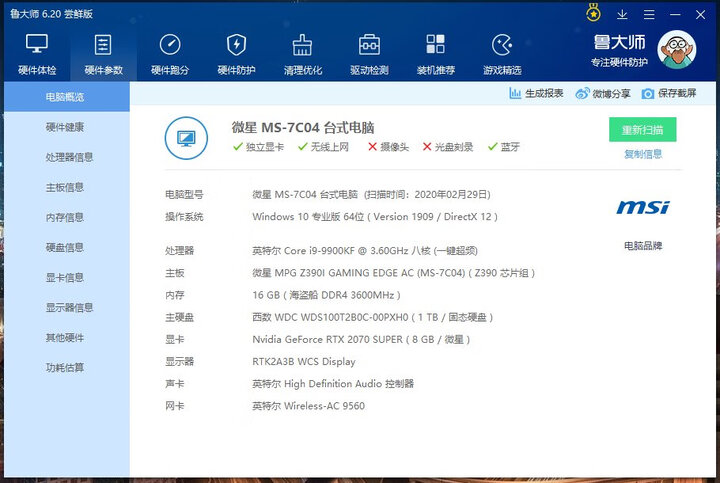This screenshot has height=483, width=720.
Task: Open 驱动检测 driver detection
Action: tap(369, 54)
